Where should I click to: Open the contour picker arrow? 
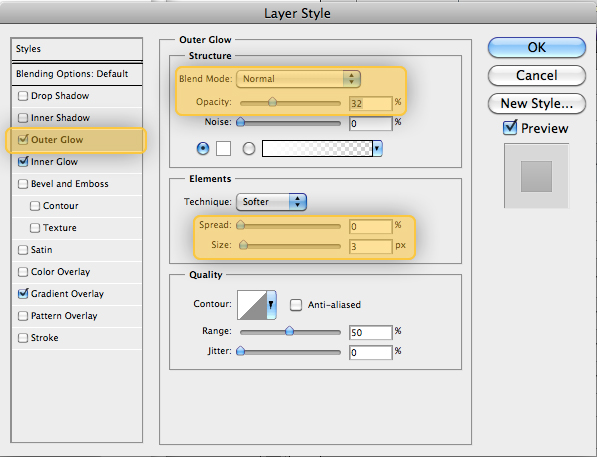271,305
